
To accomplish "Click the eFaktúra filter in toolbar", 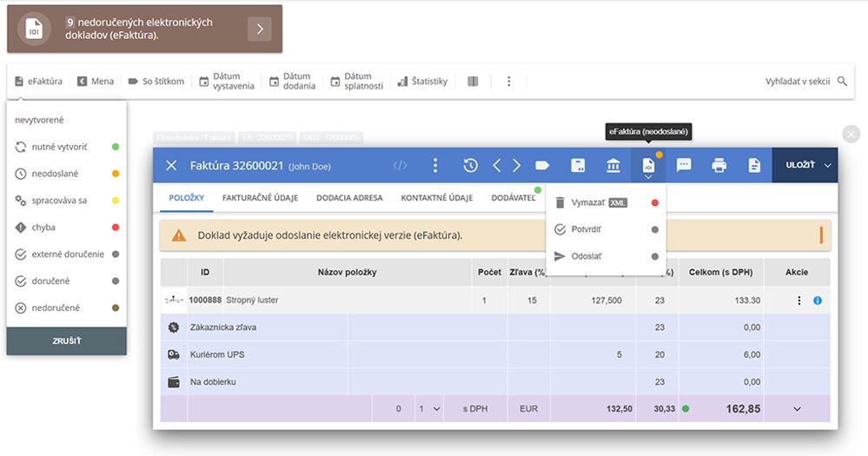I will pos(39,82).
